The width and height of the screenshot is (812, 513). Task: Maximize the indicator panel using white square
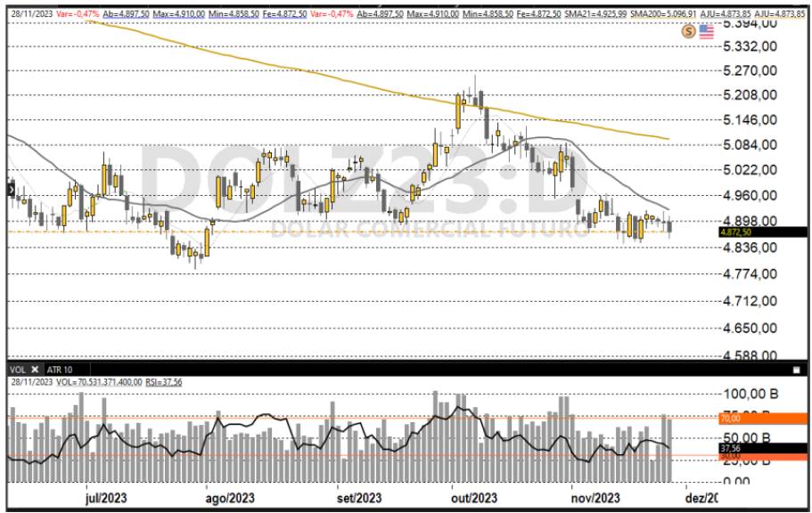click(796, 369)
